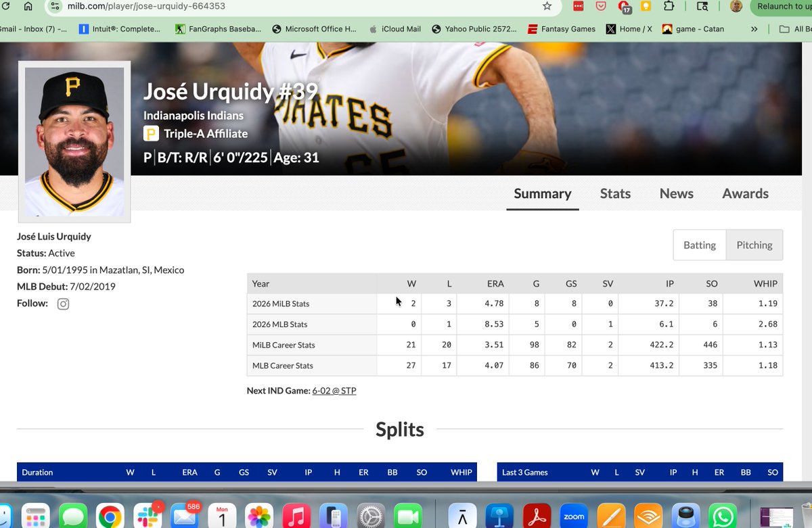This screenshot has height=528, width=812.
Task: Open Mail with 586 unread badge
Action: 185,516
